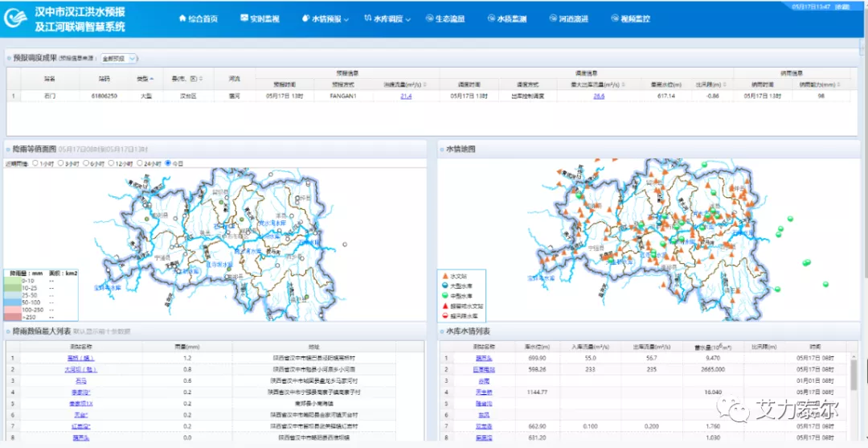868x448 pixels.
Task: Open the forecast source dropdown 全部预报
Action: point(120,59)
